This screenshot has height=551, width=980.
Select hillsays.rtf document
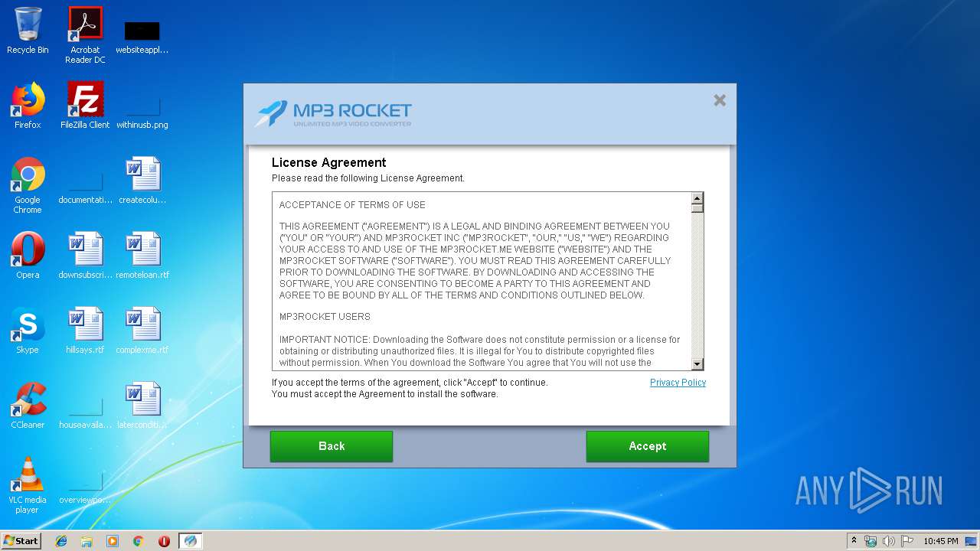point(85,331)
